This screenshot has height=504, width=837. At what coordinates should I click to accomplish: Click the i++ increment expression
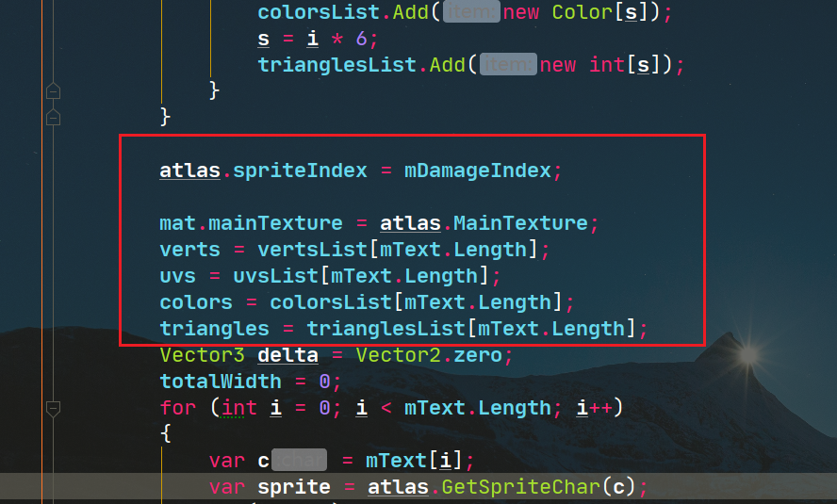594,408
